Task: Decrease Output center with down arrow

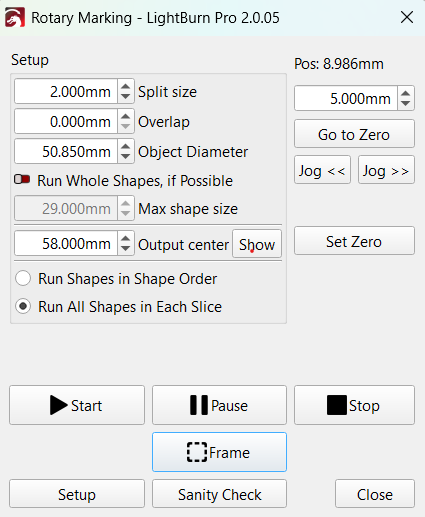Action: pos(126,248)
